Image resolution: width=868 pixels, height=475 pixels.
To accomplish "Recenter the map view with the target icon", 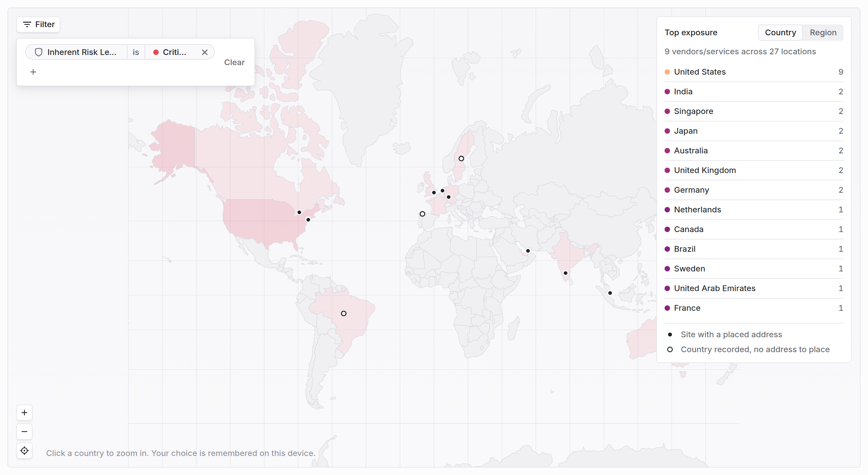I will [x=24, y=451].
